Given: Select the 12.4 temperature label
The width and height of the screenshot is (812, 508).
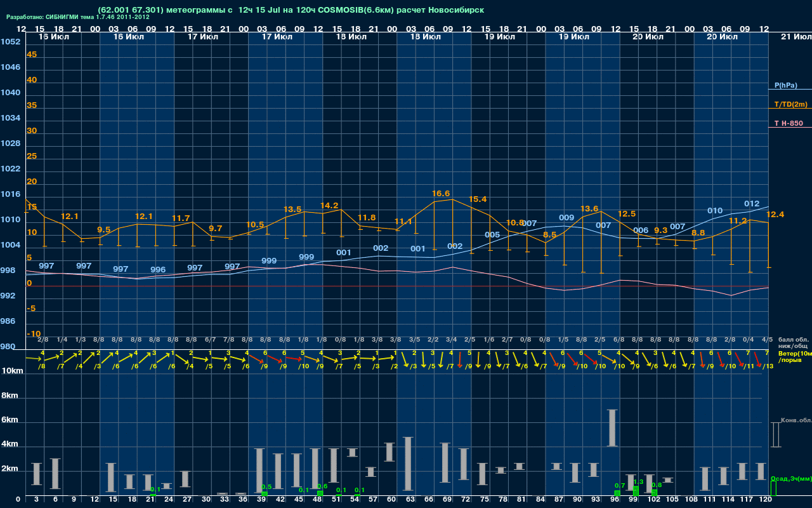Looking at the screenshot, I should (x=775, y=215).
